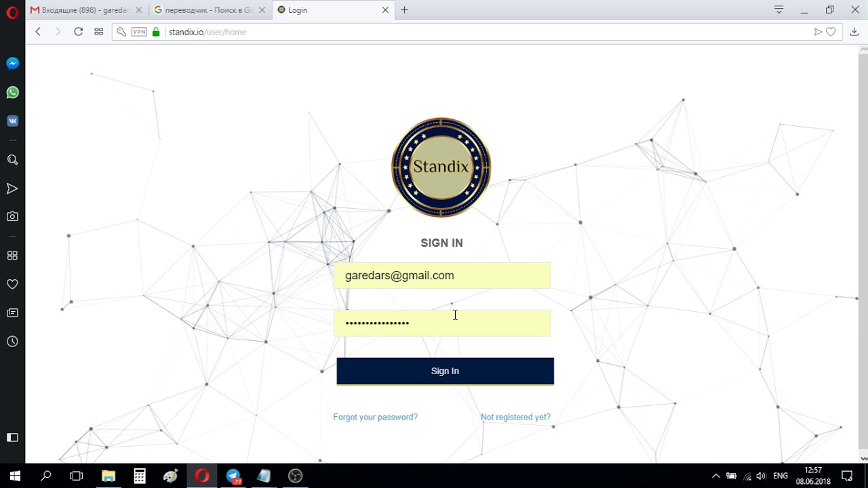The width and height of the screenshot is (868, 488).
Task: Open WhatsApp in the Opera sidebar
Action: 12,92
